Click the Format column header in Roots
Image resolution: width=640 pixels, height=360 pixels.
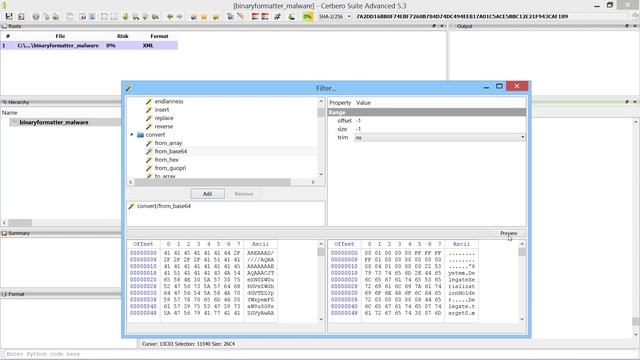pyautogui.click(x=159, y=36)
